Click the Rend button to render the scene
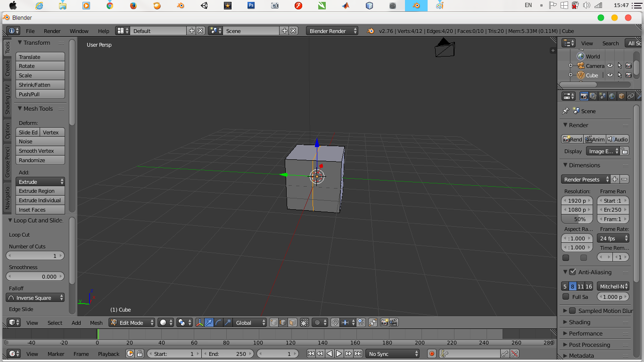The image size is (644, 362). coord(572,139)
